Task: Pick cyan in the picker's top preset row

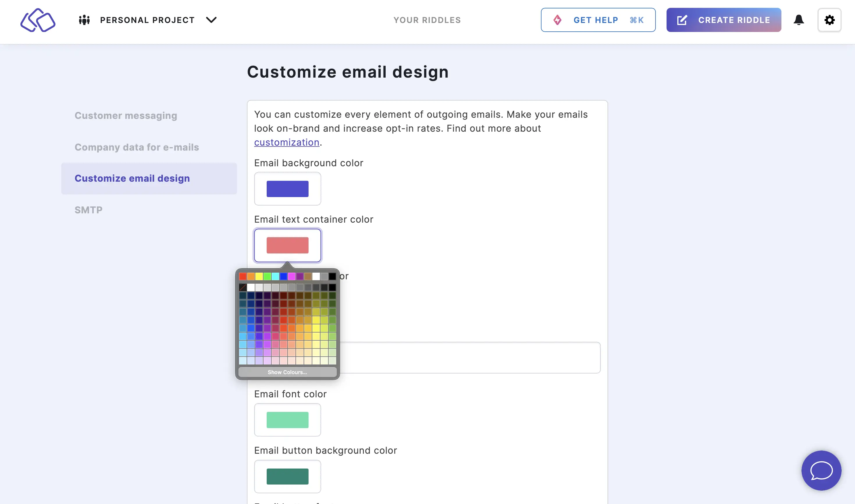Action: point(275,276)
